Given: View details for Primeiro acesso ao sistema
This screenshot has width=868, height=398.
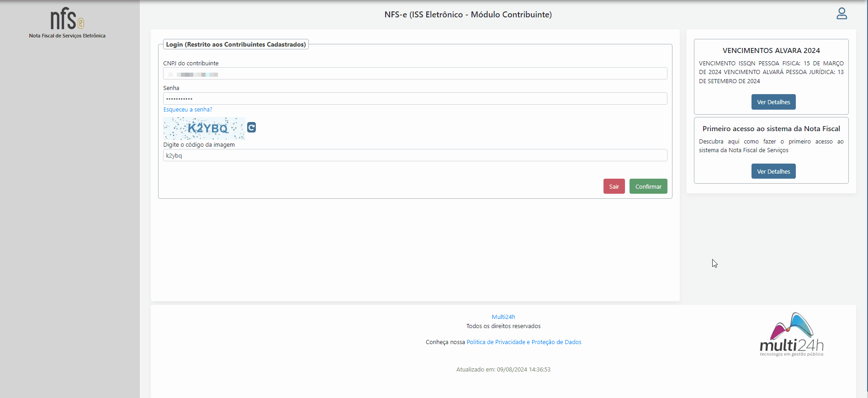Looking at the screenshot, I should [773, 171].
